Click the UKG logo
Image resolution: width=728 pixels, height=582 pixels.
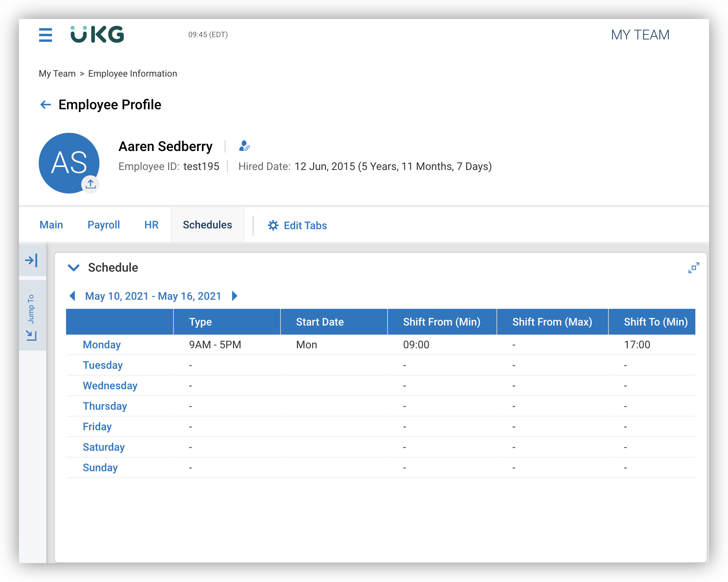(97, 34)
